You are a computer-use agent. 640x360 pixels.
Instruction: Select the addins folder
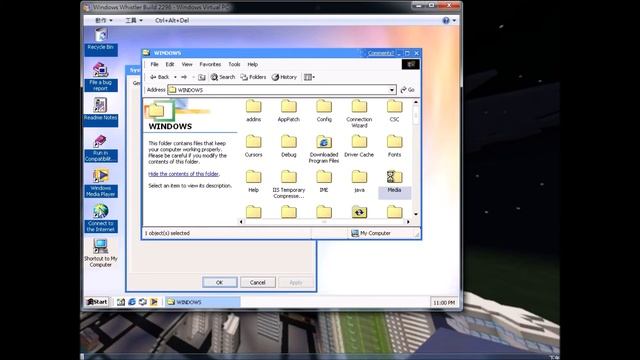tap(253, 111)
